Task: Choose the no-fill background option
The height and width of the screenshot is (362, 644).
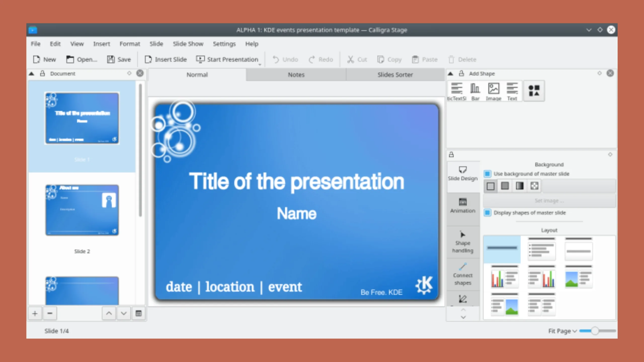Action: pos(491,186)
